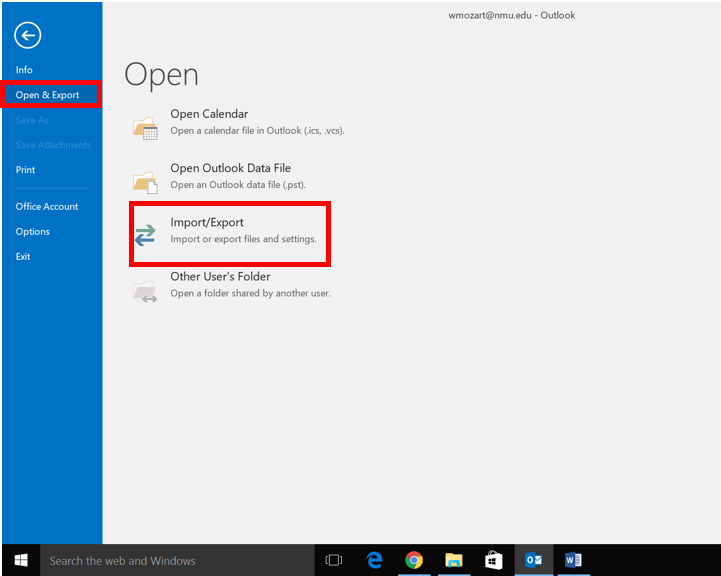This screenshot has height=576, width=721.
Task: Click the Import/Export title
Action: [x=207, y=222]
